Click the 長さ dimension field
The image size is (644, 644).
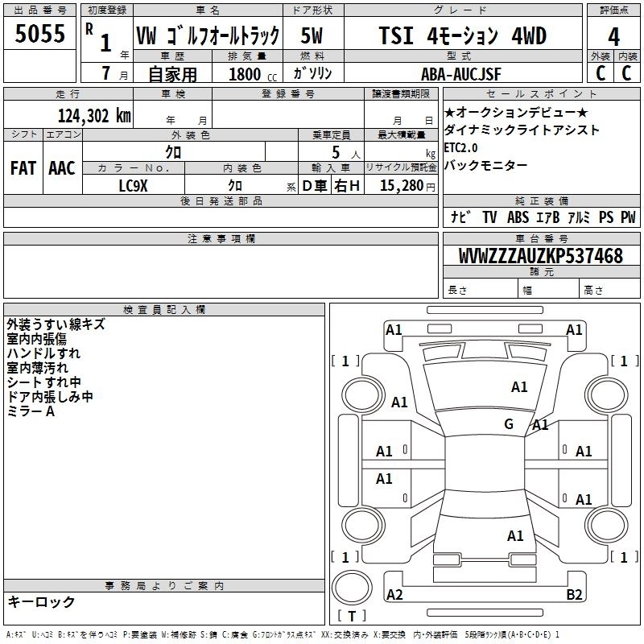[481, 290]
